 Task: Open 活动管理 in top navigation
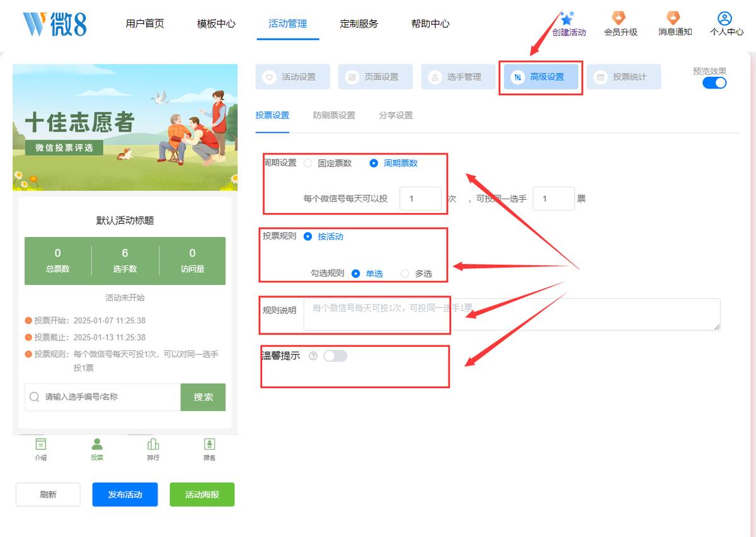click(x=288, y=24)
